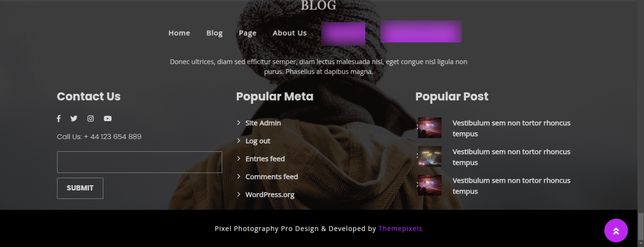Click the chevron beside WordPress.org
Viewport: 644px width, 247px height.
(239, 194)
